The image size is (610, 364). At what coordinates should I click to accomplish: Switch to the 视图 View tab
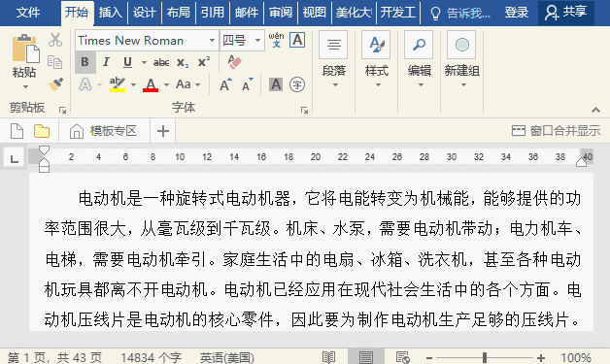coord(315,13)
